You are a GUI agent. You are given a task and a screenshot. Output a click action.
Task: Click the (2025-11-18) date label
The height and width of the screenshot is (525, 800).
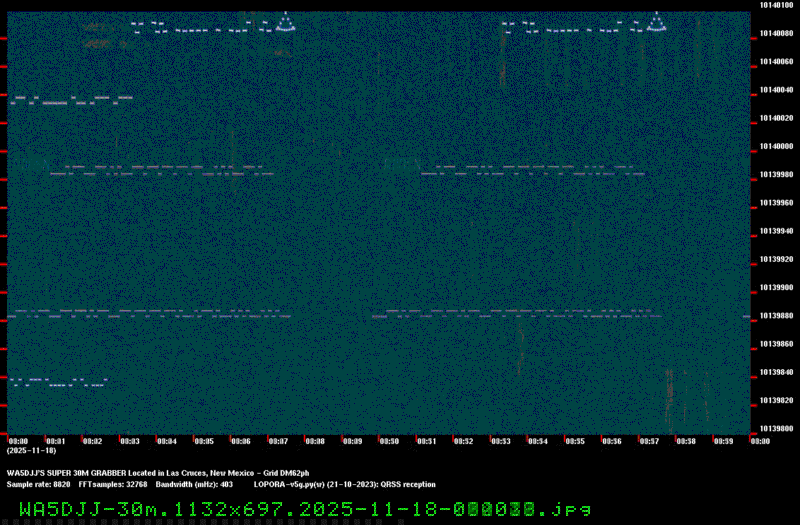[x=31, y=451]
